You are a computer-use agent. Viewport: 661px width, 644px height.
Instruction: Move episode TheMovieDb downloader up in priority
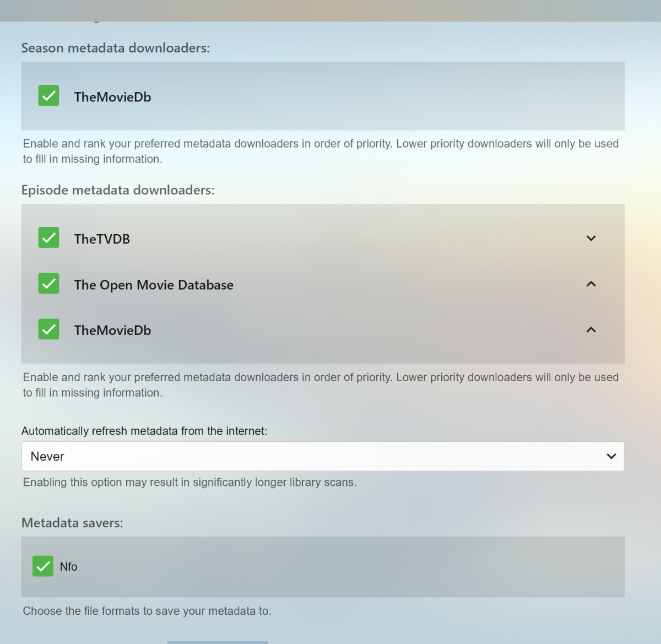coord(591,330)
